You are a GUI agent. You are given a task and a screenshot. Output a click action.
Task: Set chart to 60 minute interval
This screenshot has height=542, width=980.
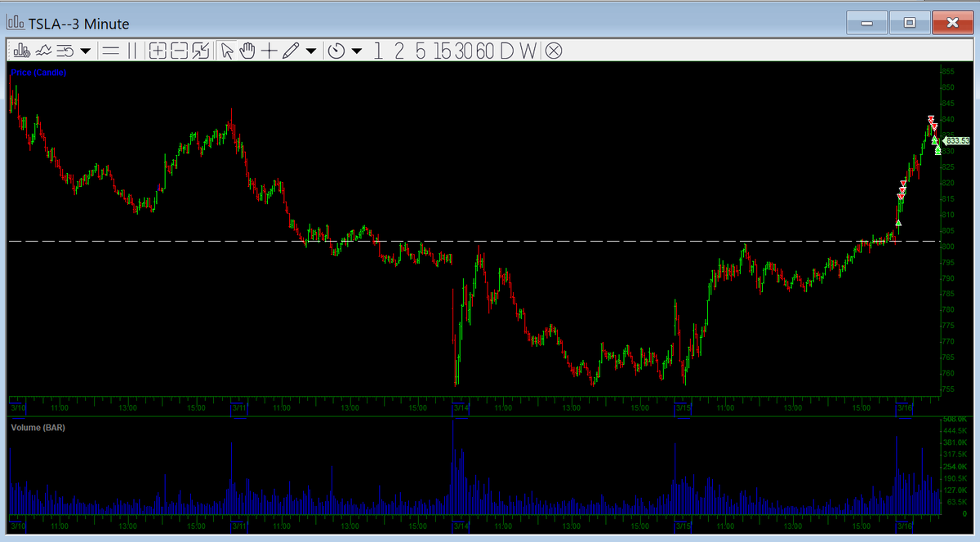pos(486,51)
